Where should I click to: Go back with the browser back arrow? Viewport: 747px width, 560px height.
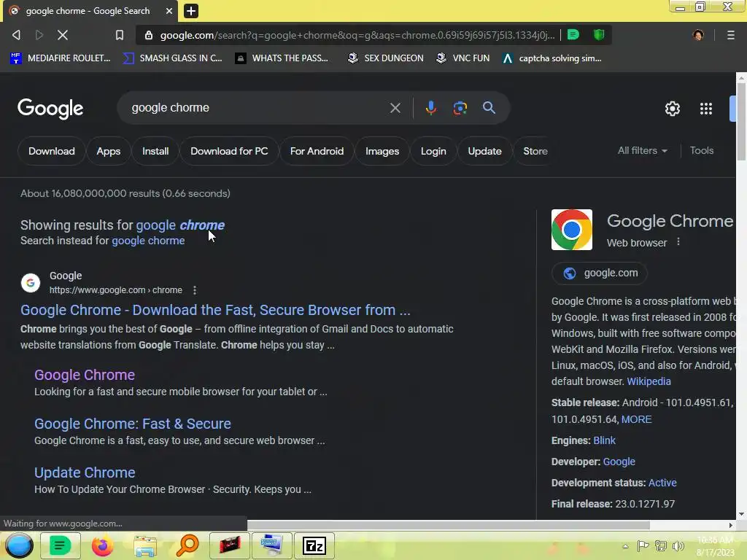pyautogui.click(x=16, y=35)
